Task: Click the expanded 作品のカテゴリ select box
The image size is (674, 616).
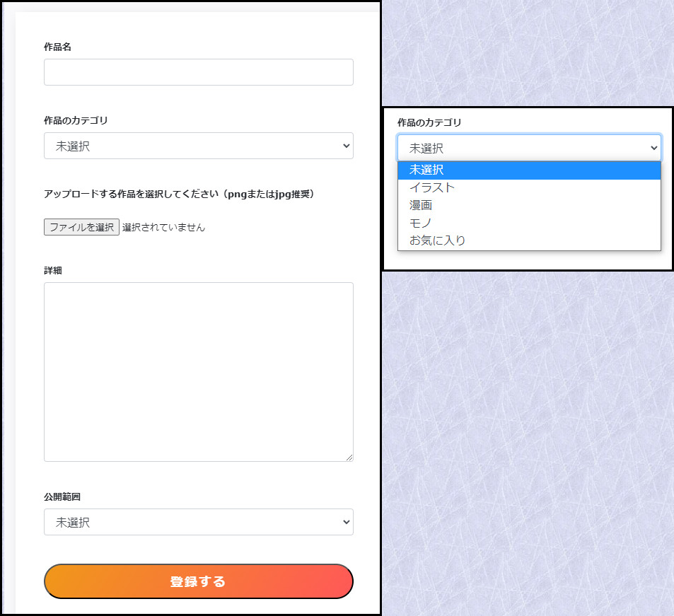Action: [529, 148]
